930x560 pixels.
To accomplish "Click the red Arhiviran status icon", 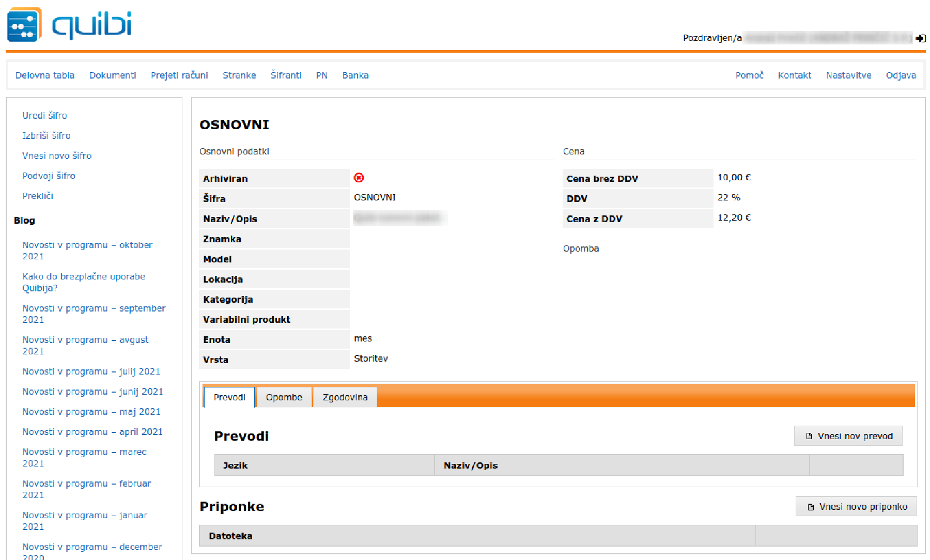I will pos(359,178).
